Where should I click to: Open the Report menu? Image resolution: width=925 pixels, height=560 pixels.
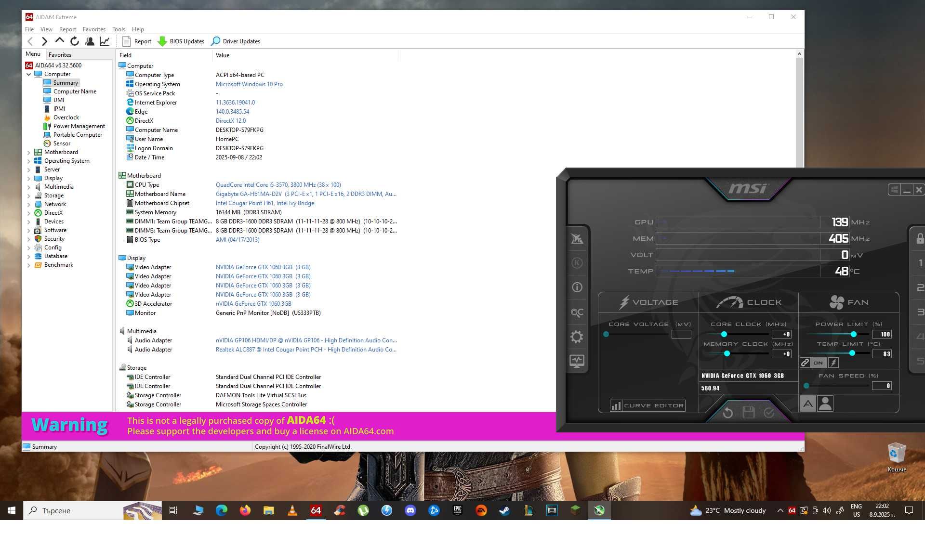coord(67,29)
